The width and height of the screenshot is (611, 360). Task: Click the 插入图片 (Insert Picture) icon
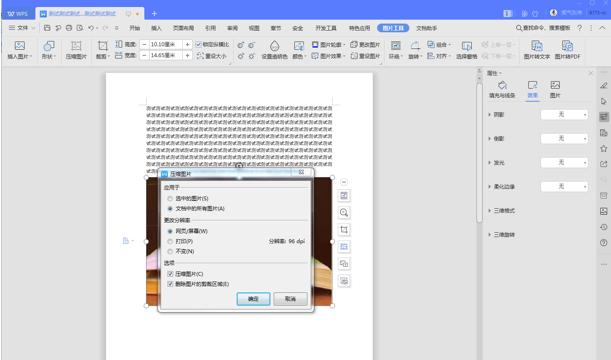click(x=19, y=46)
